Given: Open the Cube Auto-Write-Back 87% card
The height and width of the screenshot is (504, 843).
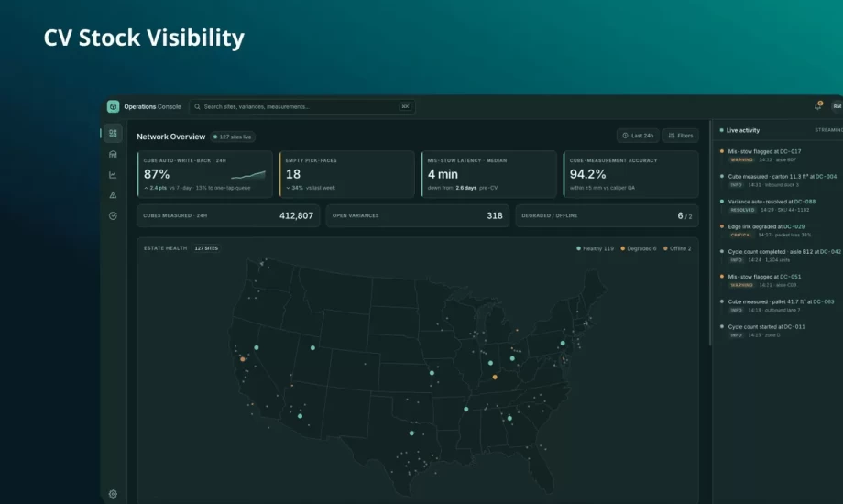Looking at the screenshot, I should [x=205, y=174].
